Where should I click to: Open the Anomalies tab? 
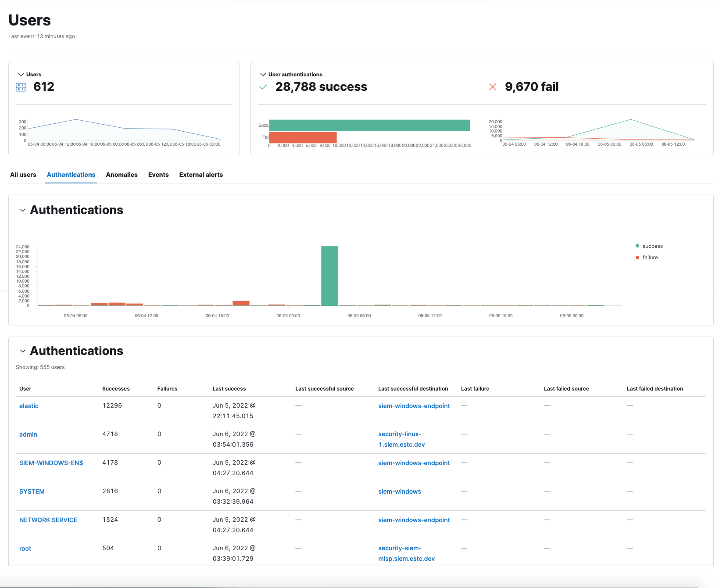point(122,175)
